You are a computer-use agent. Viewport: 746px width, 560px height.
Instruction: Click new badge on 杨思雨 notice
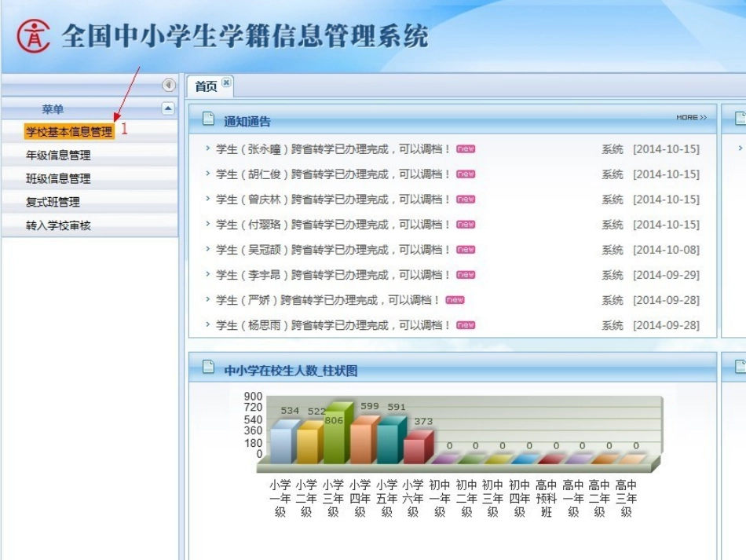(466, 325)
